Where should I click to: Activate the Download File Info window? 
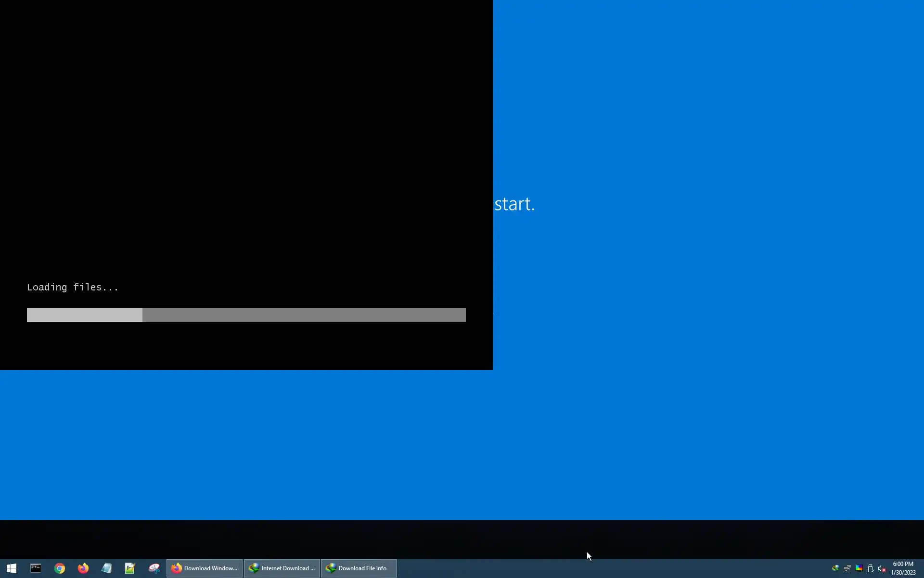359,568
